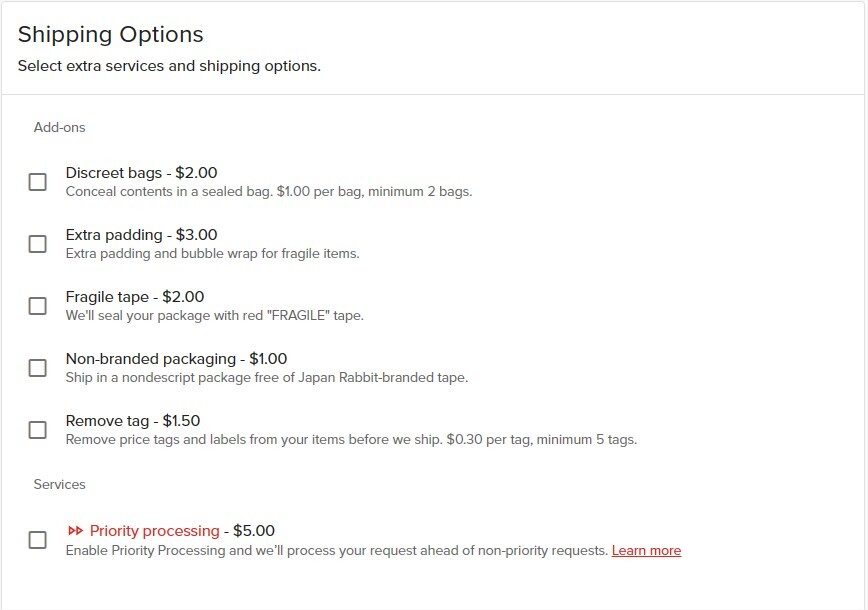Image resolution: width=868 pixels, height=610 pixels.
Task: Toggle the Remove tag checkbox
Action: pos(38,430)
